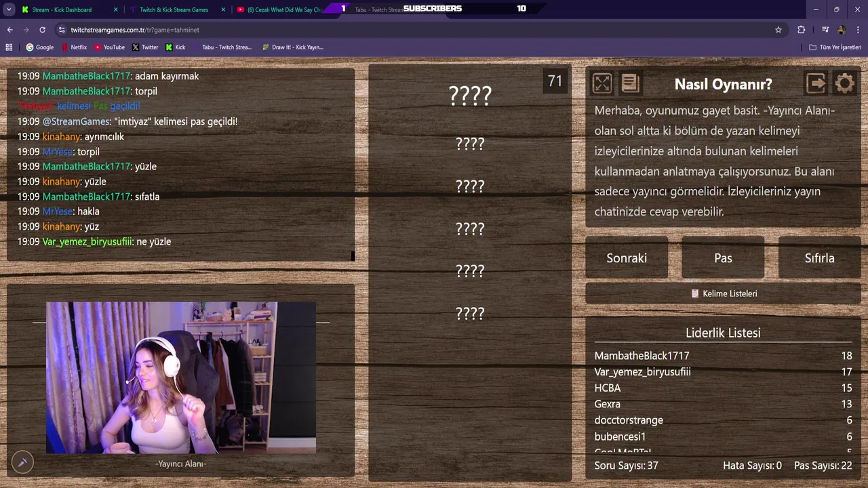Click the streamer webcam video
Screen dimensions: 868x488
(x=181, y=378)
